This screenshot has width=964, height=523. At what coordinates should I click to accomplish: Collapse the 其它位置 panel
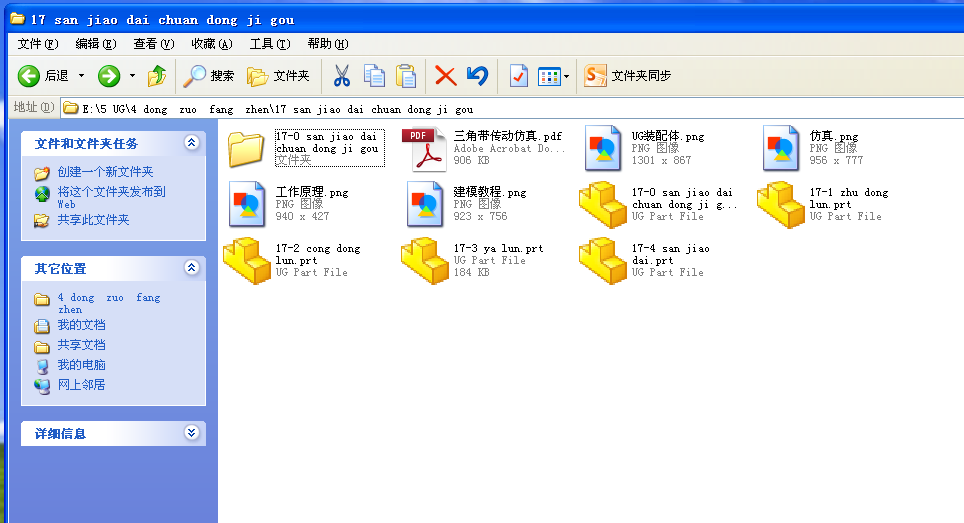point(192,267)
